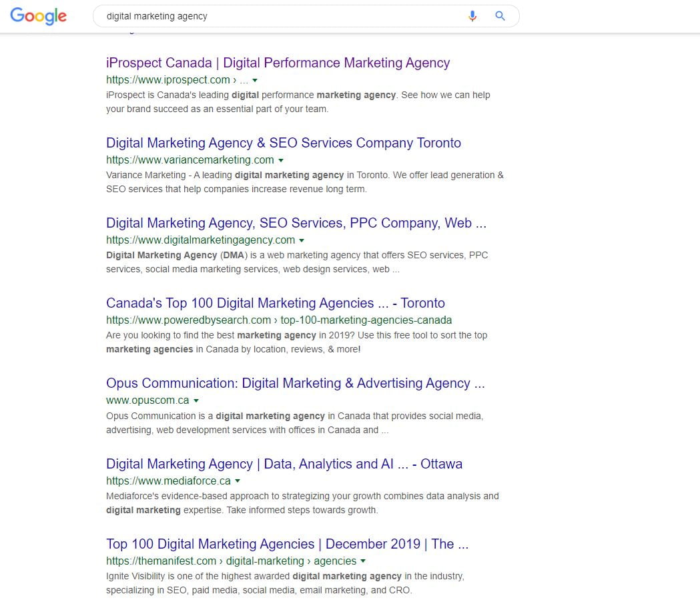Open the dropdown beside variancemarketing.com URL
The width and height of the screenshot is (700, 604).
(280, 160)
